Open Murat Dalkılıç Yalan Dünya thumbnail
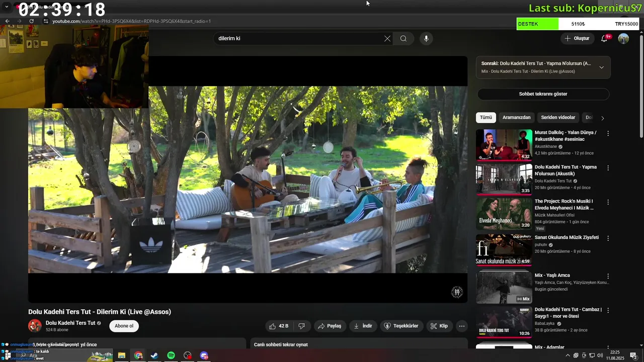This screenshot has width=644, height=362. (504, 145)
